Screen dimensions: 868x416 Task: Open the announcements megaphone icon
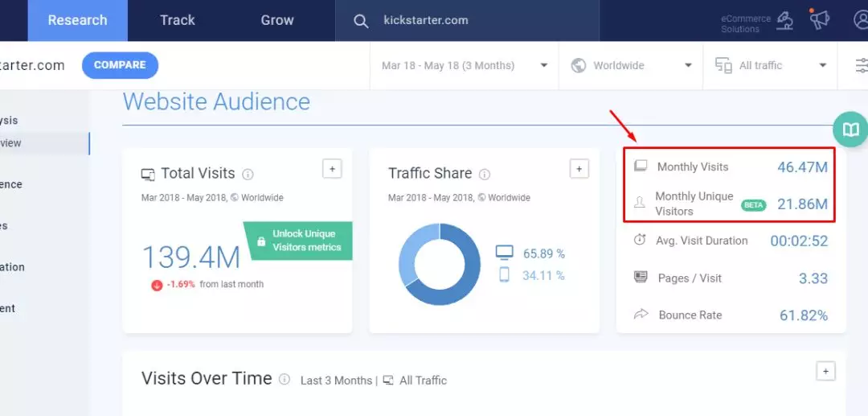pos(819,20)
